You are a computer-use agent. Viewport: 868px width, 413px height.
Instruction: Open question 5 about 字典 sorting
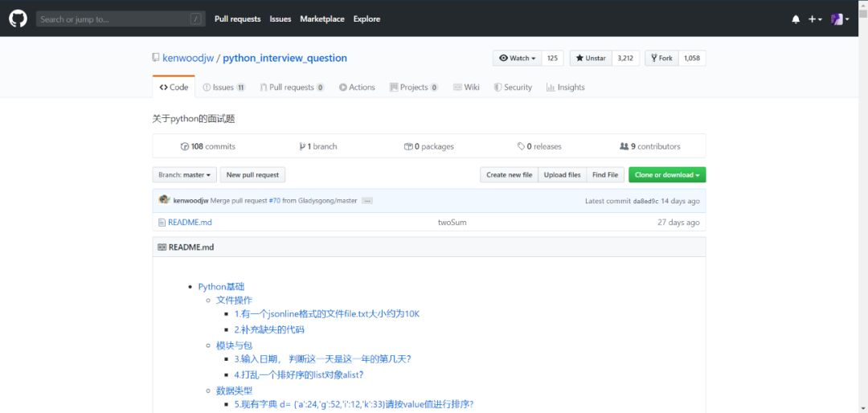(x=354, y=405)
